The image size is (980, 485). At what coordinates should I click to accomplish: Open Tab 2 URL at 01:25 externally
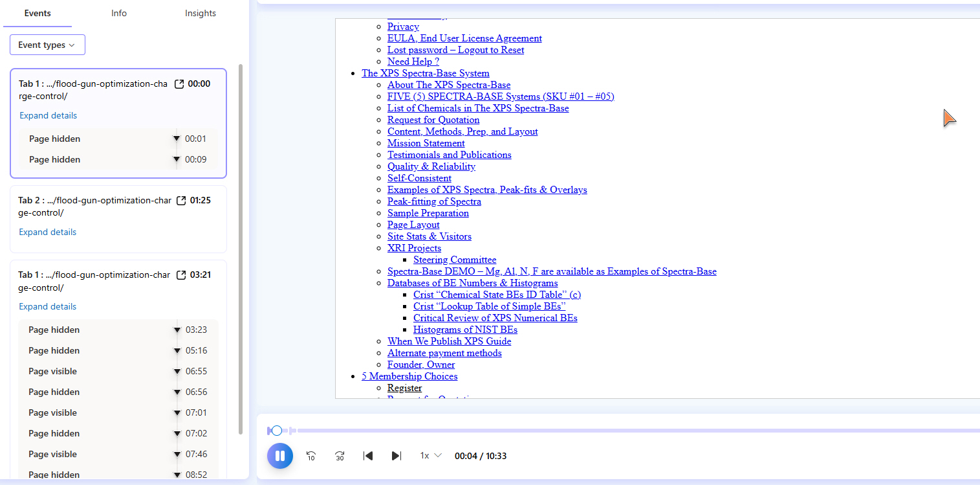(x=181, y=201)
